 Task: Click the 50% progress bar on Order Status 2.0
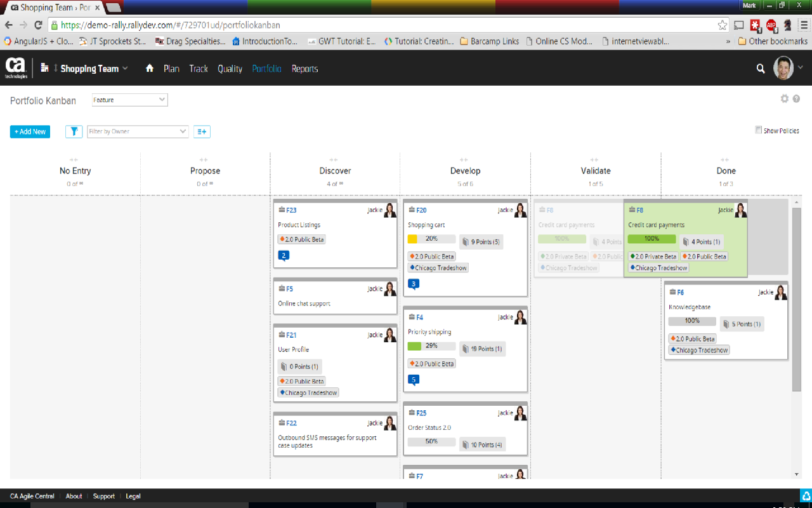point(431,441)
